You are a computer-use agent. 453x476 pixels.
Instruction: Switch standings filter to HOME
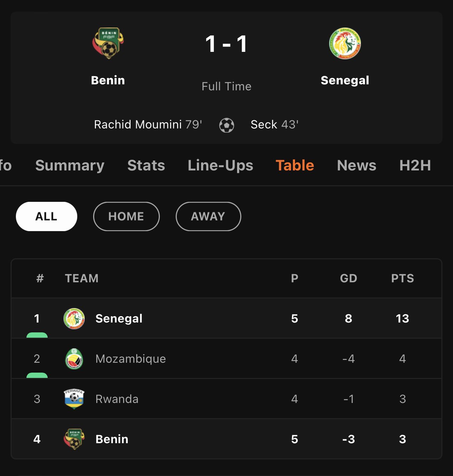[126, 216]
